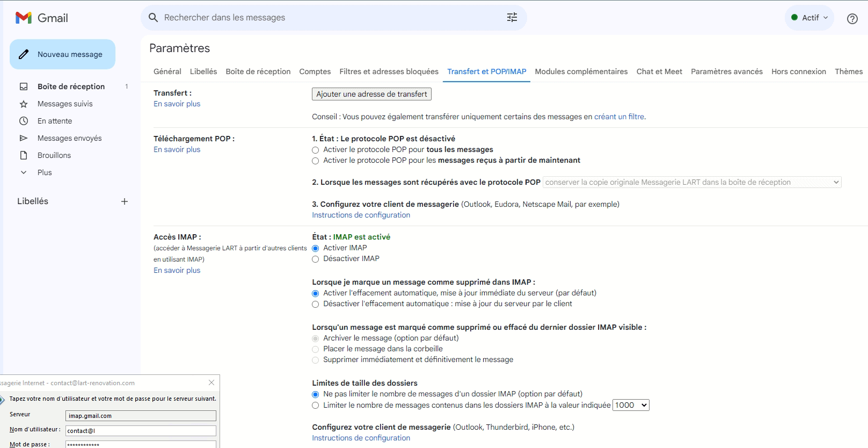This screenshot has height=448, width=868.
Task: Open Paramètres avancés tab
Action: (727, 71)
